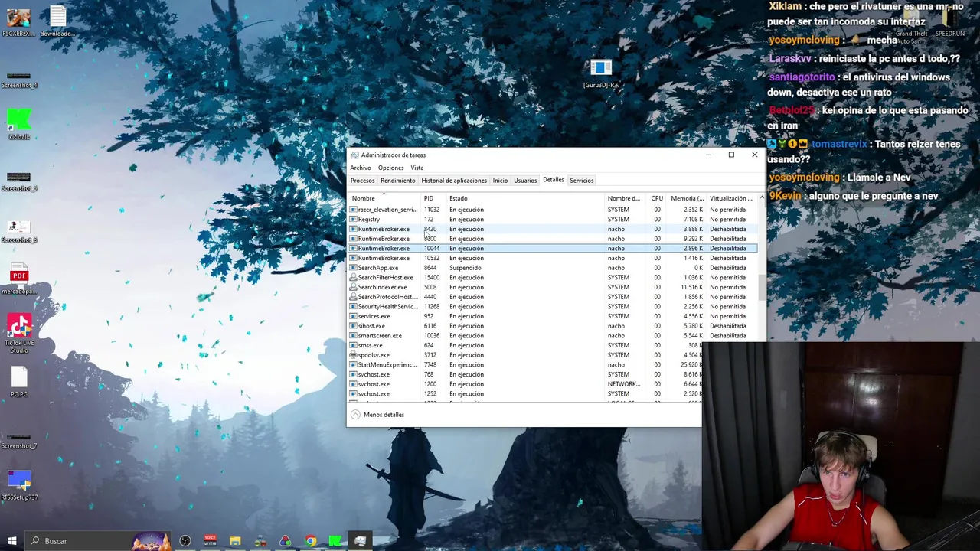Screen dimensions: 980x551
Task: Select the Registry process icon
Action: (x=353, y=220)
